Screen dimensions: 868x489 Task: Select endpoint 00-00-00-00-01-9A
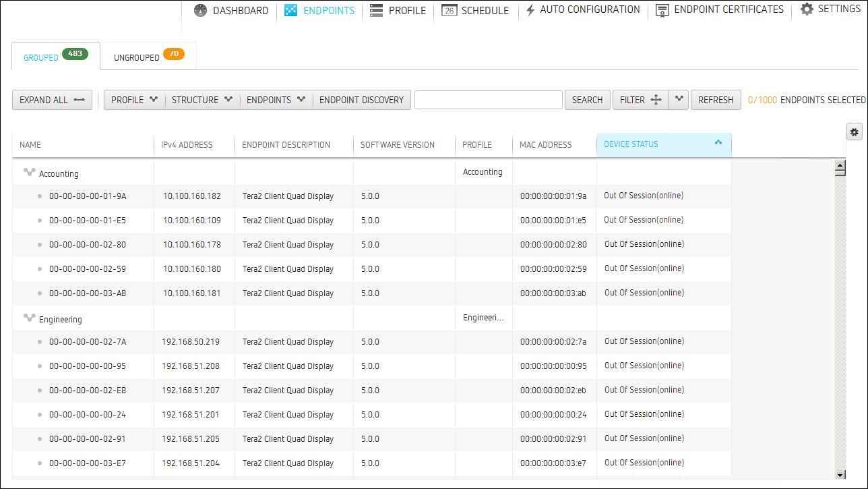pos(88,196)
